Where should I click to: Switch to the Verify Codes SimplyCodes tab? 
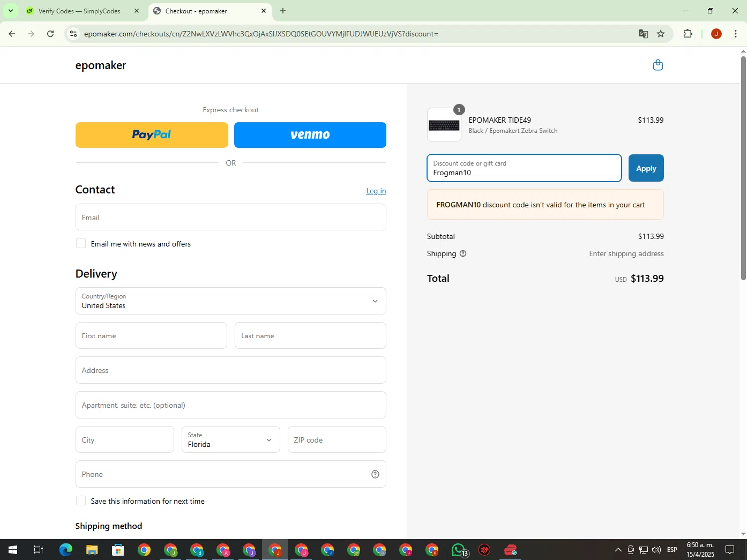click(x=80, y=11)
